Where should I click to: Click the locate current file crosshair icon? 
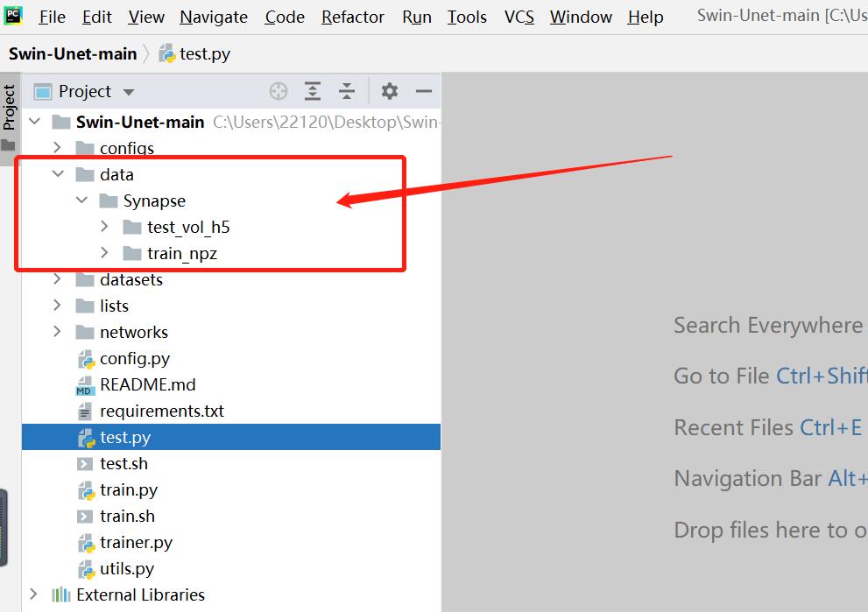279,91
